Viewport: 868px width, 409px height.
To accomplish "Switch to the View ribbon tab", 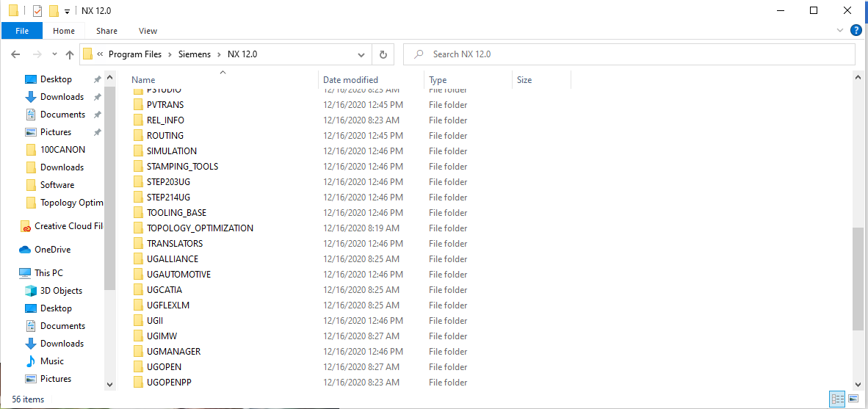I will pos(148,31).
